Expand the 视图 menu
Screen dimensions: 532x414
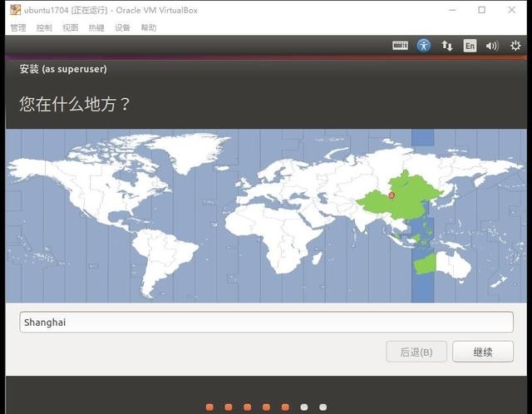70,27
